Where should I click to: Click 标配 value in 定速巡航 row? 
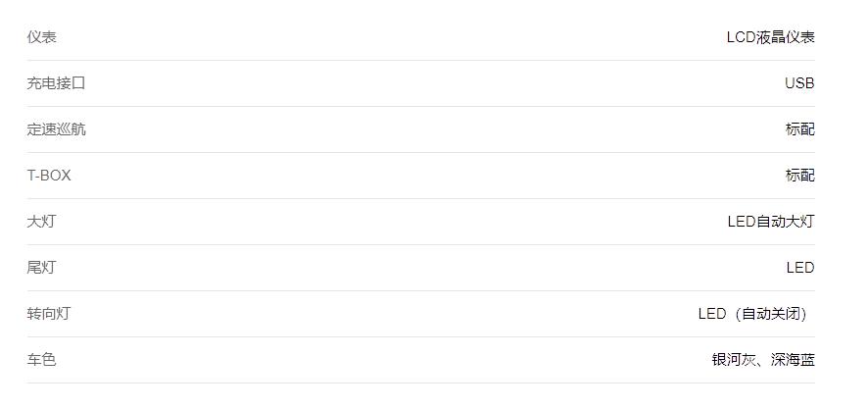point(799,129)
